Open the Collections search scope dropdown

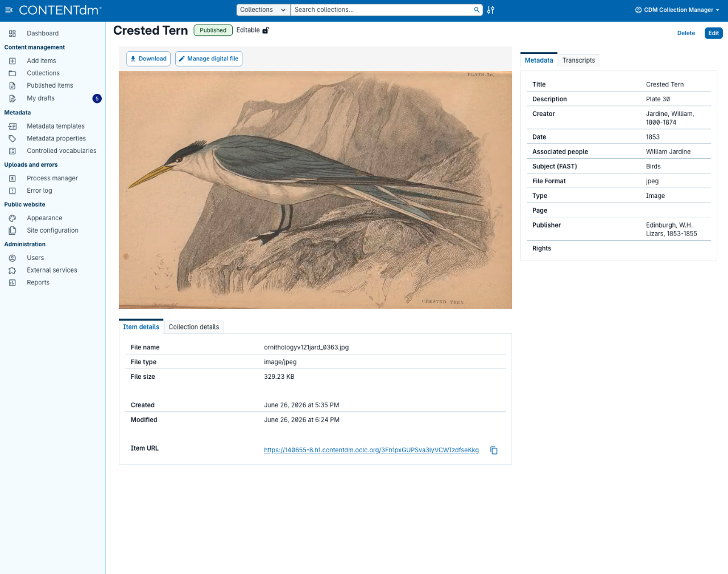263,10
